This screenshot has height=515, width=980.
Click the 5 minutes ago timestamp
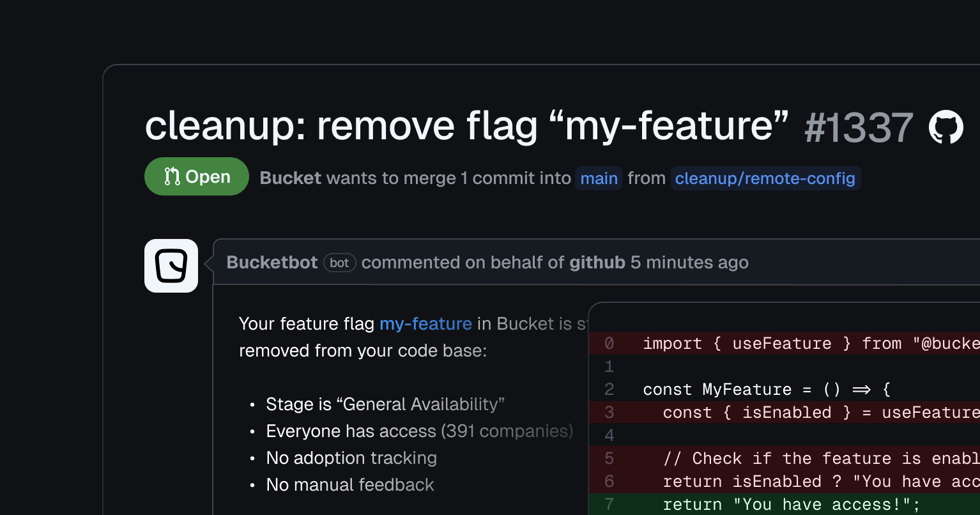click(x=689, y=263)
